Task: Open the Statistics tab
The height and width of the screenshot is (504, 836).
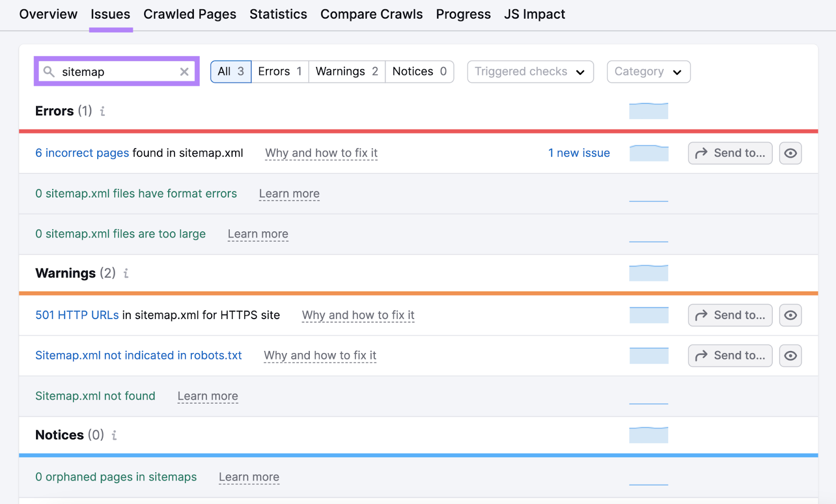Action: pos(278,14)
